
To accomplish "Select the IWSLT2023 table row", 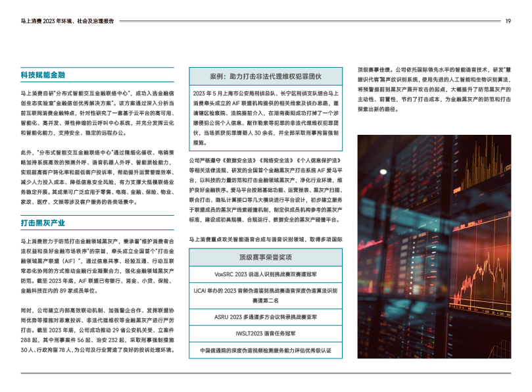I will (x=265, y=333).
